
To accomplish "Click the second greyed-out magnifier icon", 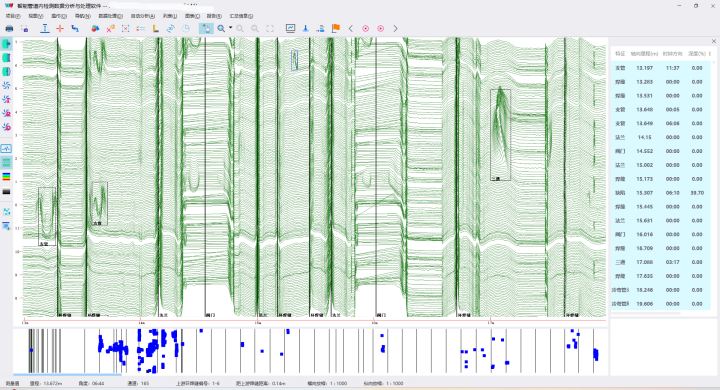I will tap(255, 28).
